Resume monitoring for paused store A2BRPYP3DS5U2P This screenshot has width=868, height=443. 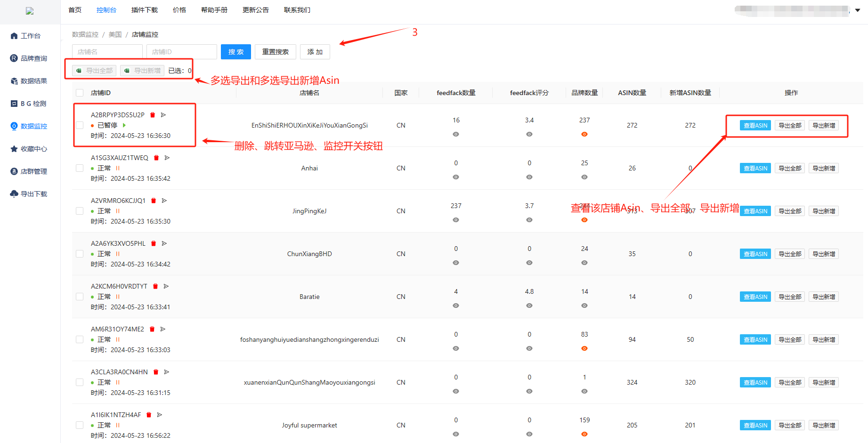(x=124, y=125)
